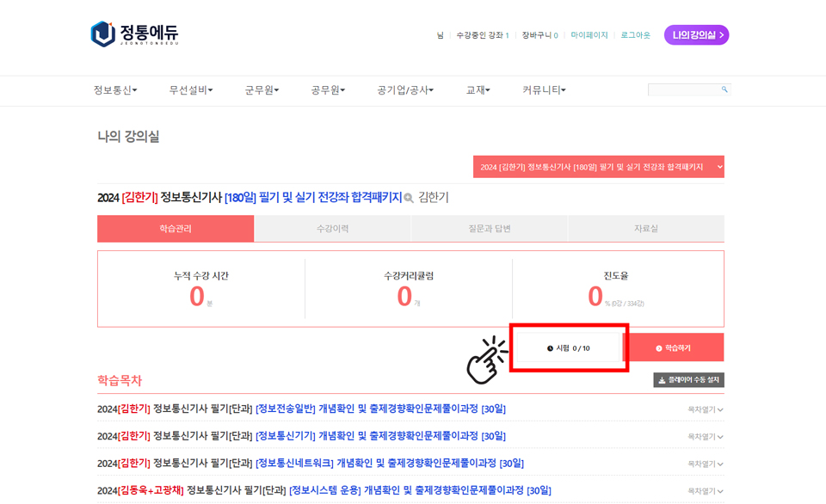
Task: Open the 공무원 menu
Action: click(x=328, y=90)
